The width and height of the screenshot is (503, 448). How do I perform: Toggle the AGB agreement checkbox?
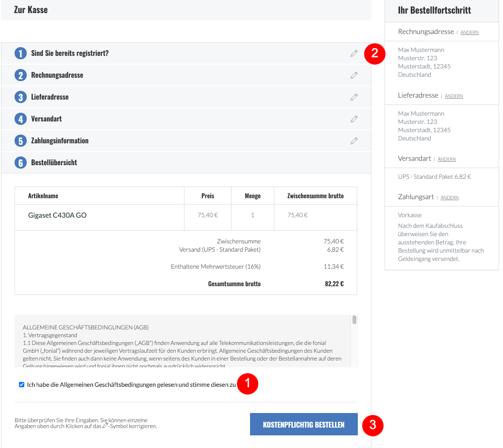21,384
